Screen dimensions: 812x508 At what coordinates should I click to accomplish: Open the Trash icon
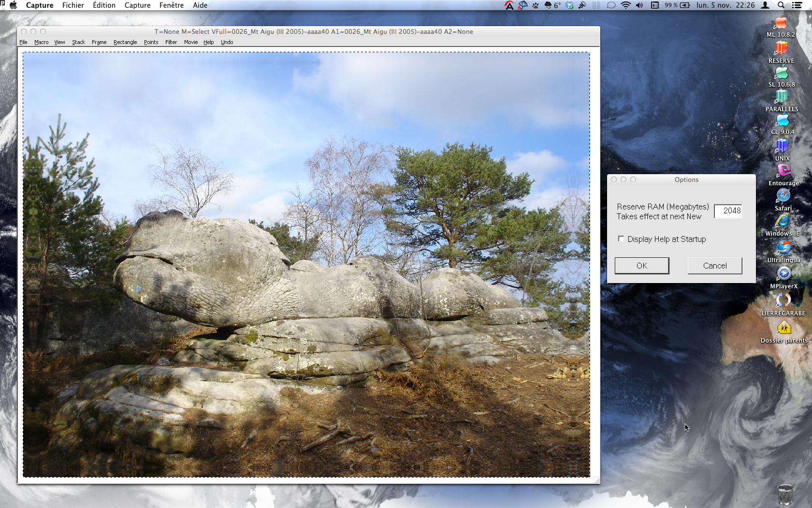pyautogui.click(x=785, y=494)
